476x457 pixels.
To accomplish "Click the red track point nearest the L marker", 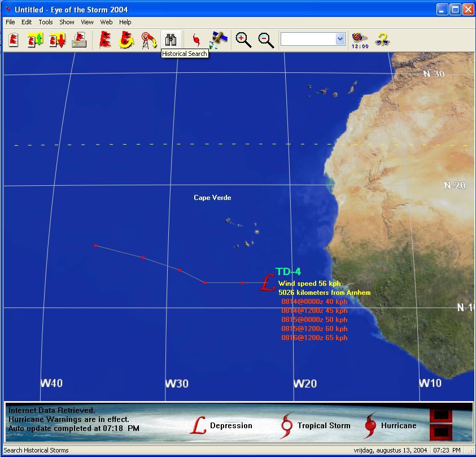I will tap(242, 282).
